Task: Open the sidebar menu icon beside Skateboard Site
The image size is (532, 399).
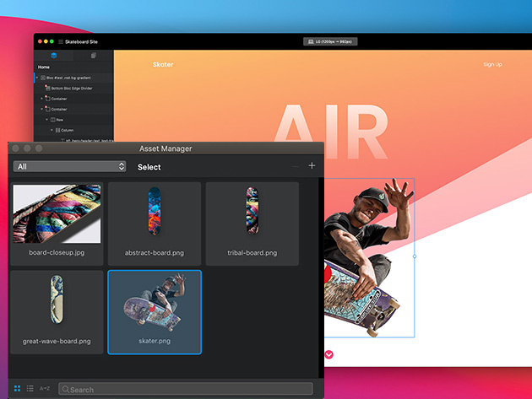Action: tap(61, 41)
